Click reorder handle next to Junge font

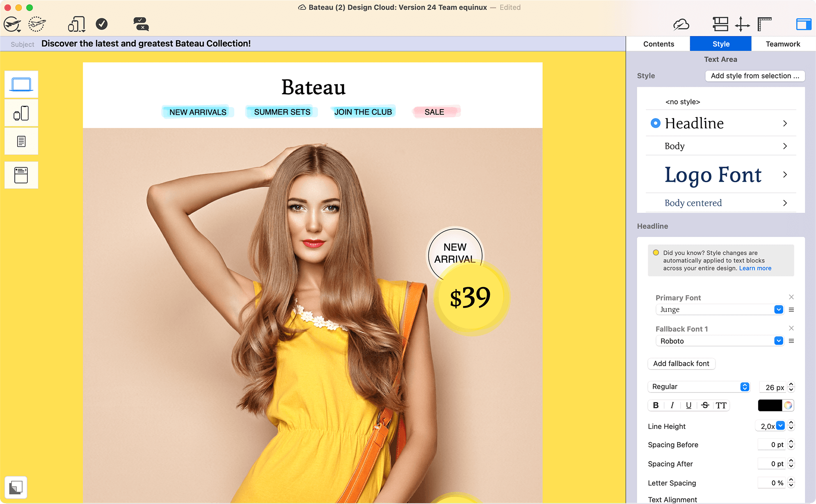pyautogui.click(x=791, y=310)
